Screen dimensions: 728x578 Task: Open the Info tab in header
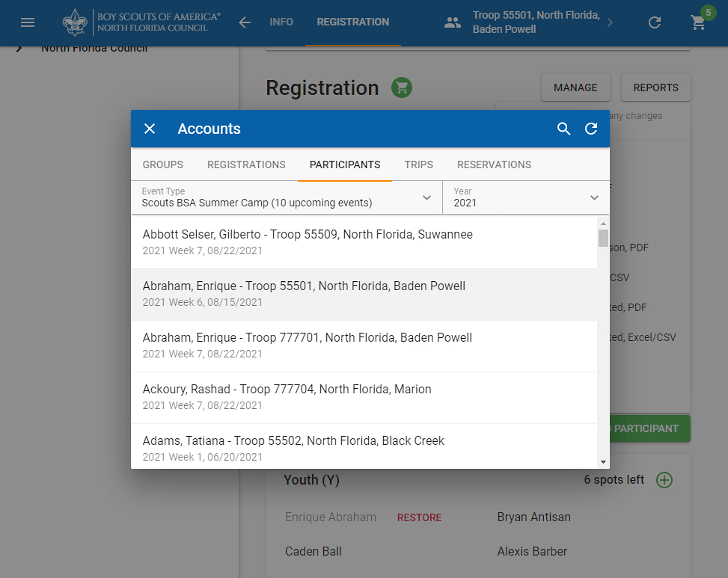[281, 22]
